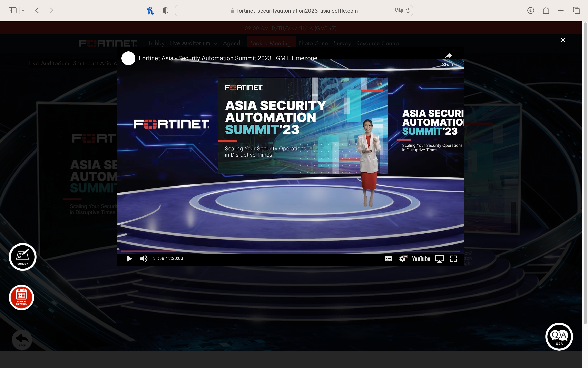Open the privacy shield report
The height and width of the screenshot is (368, 588).
tap(165, 10)
